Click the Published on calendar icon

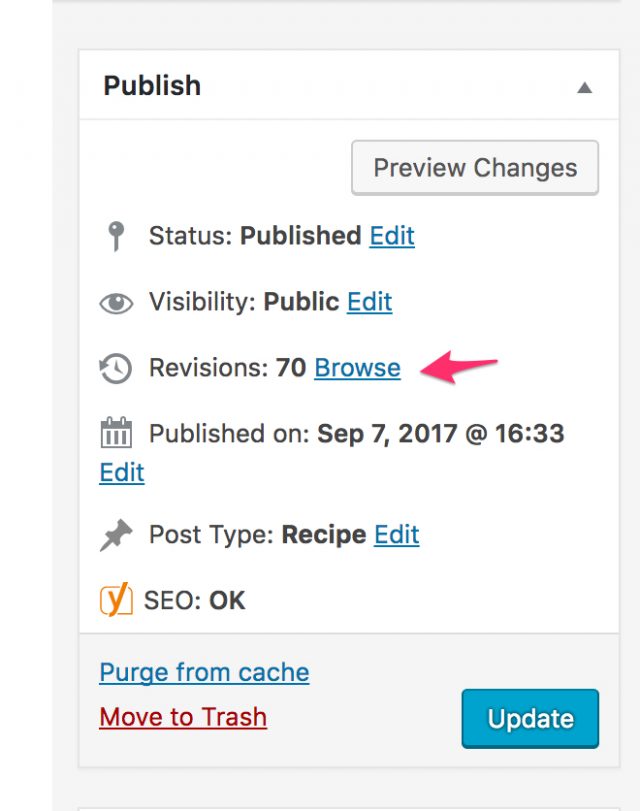[x=116, y=434]
